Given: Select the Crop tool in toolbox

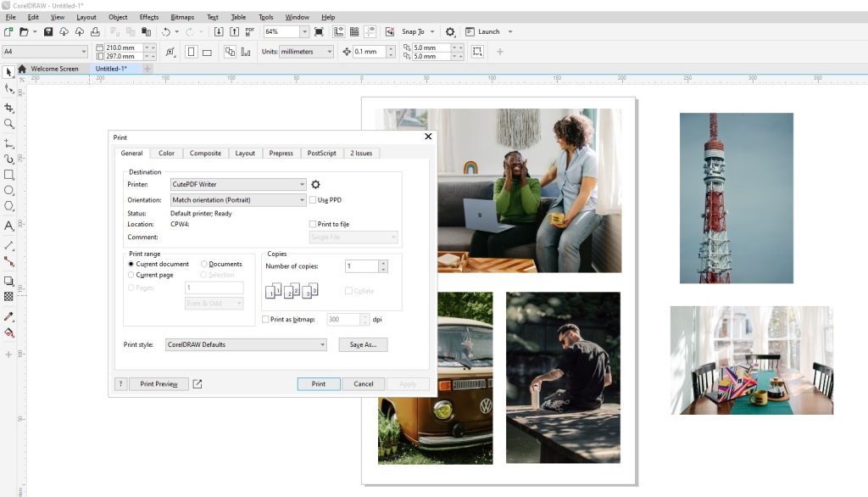Looking at the screenshot, I should pos(9,108).
